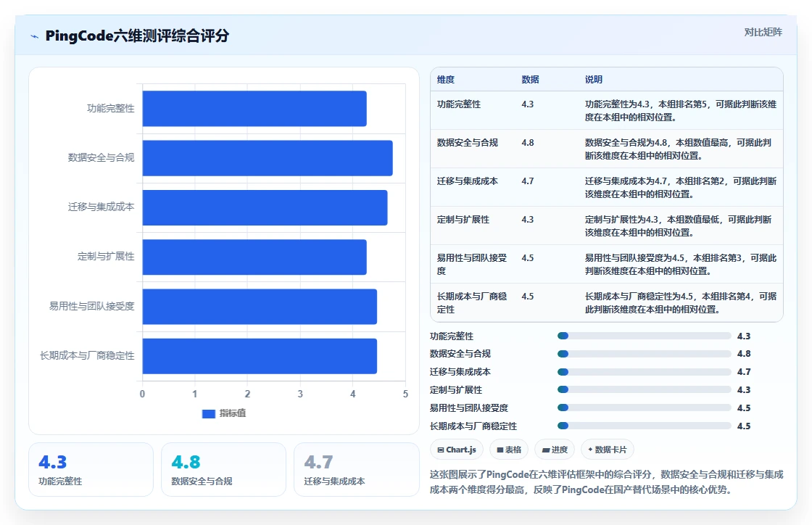Screen dimensions: 812x525
Task: Toggle the 指标值 legend swatch in the chart
Action: 208,413
